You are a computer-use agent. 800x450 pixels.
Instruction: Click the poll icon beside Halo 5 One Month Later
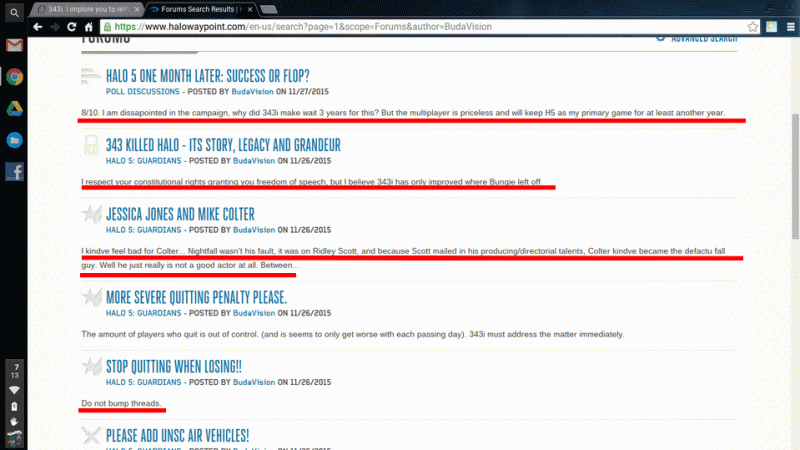click(92, 77)
